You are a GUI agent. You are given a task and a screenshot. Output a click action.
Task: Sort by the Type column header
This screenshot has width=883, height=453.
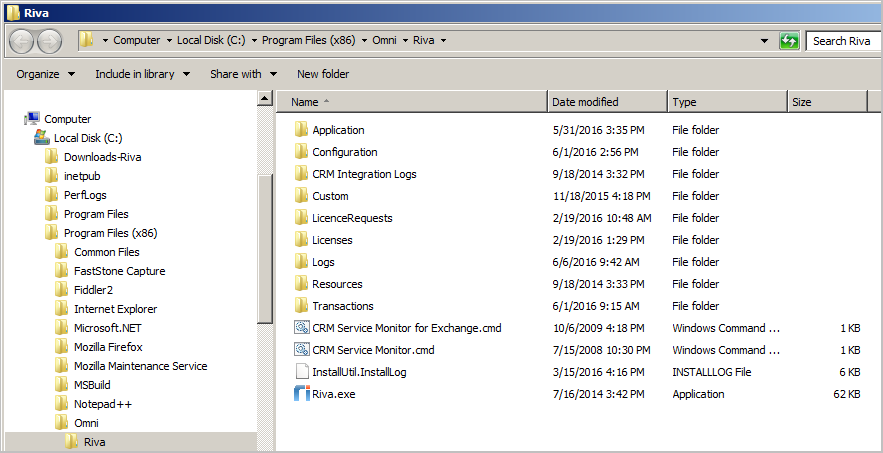728,102
